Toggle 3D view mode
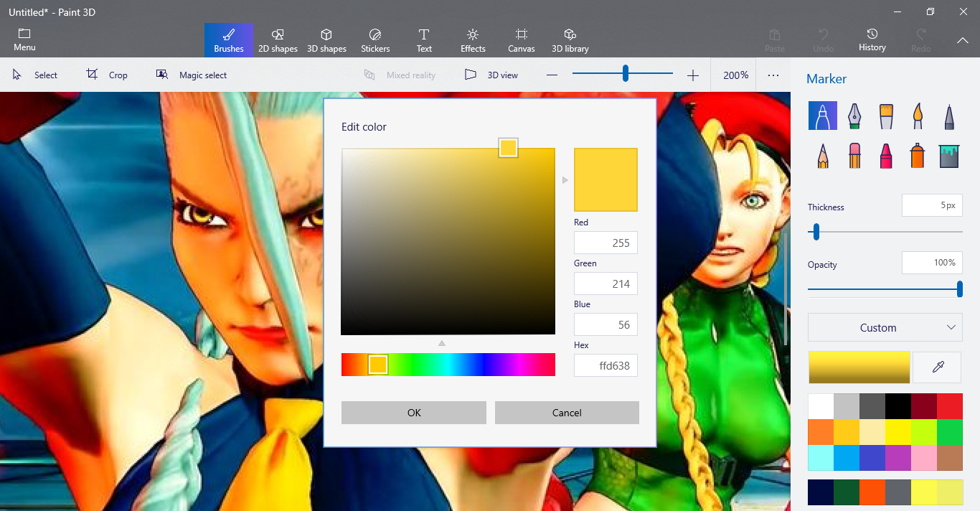The width and height of the screenshot is (980, 511). click(491, 75)
